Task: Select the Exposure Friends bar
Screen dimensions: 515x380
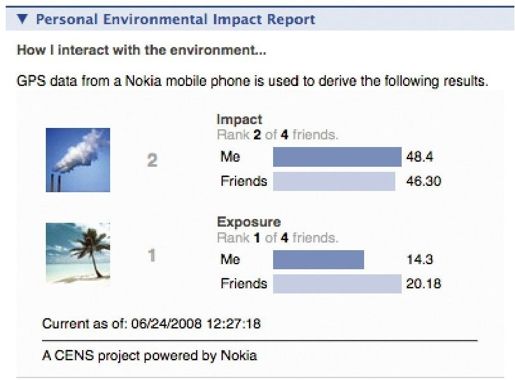Action: click(x=337, y=284)
